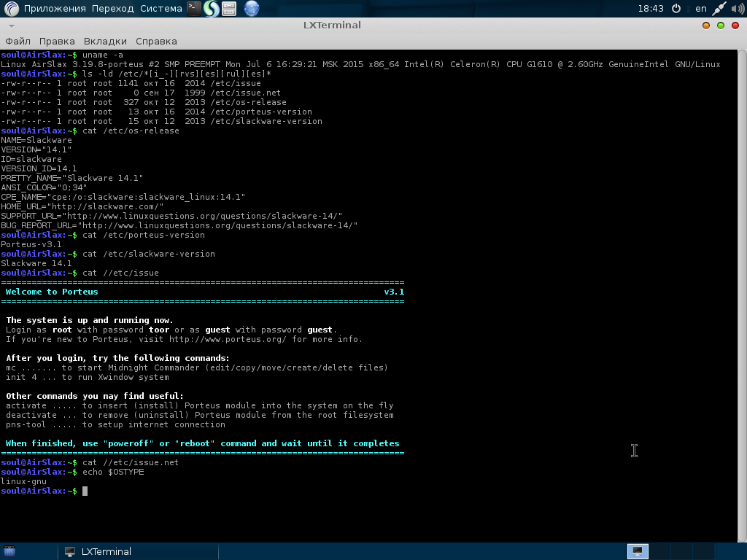Open Переход menu
The width and height of the screenshot is (747, 560).
tap(112, 8)
